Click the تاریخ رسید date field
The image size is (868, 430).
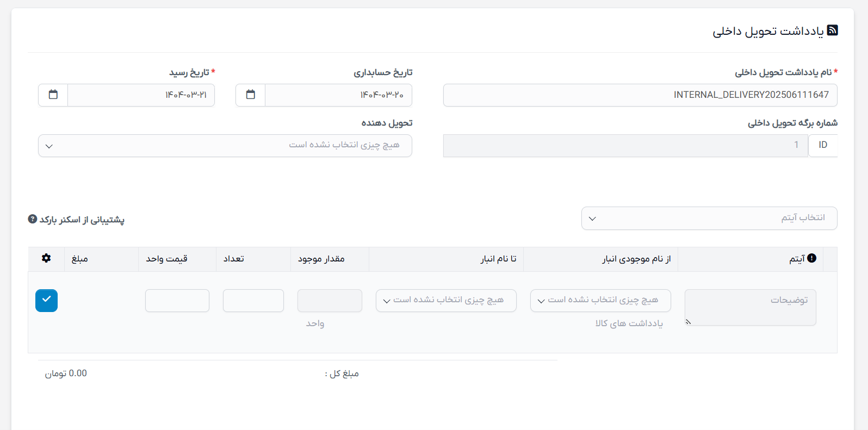pos(141,95)
